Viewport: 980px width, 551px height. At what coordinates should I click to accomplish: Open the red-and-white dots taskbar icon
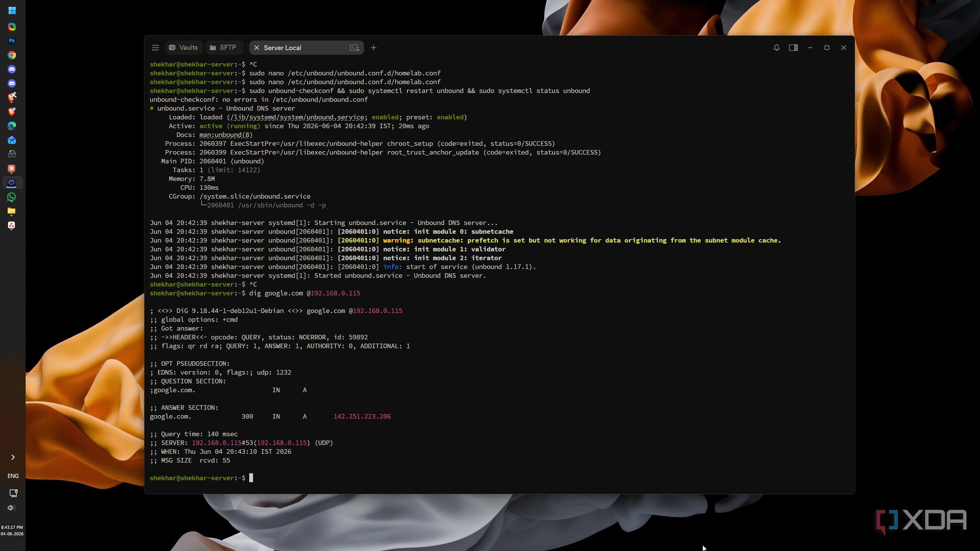pyautogui.click(x=11, y=225)
